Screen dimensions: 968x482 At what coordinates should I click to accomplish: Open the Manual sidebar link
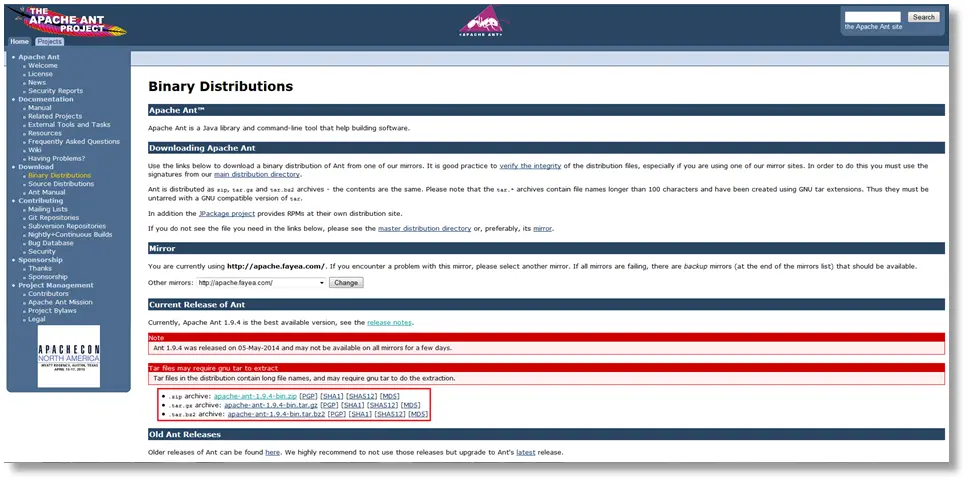click(x=40, y=107)
